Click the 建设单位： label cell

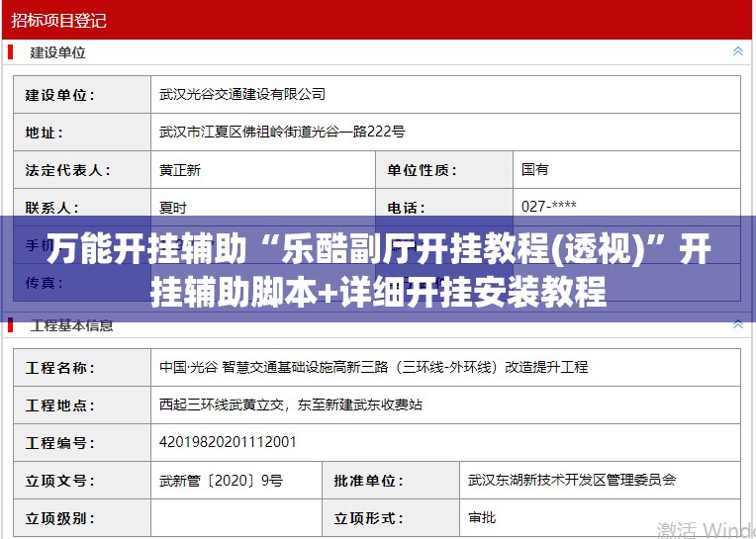pyautogui.click(x=82, y=94)
